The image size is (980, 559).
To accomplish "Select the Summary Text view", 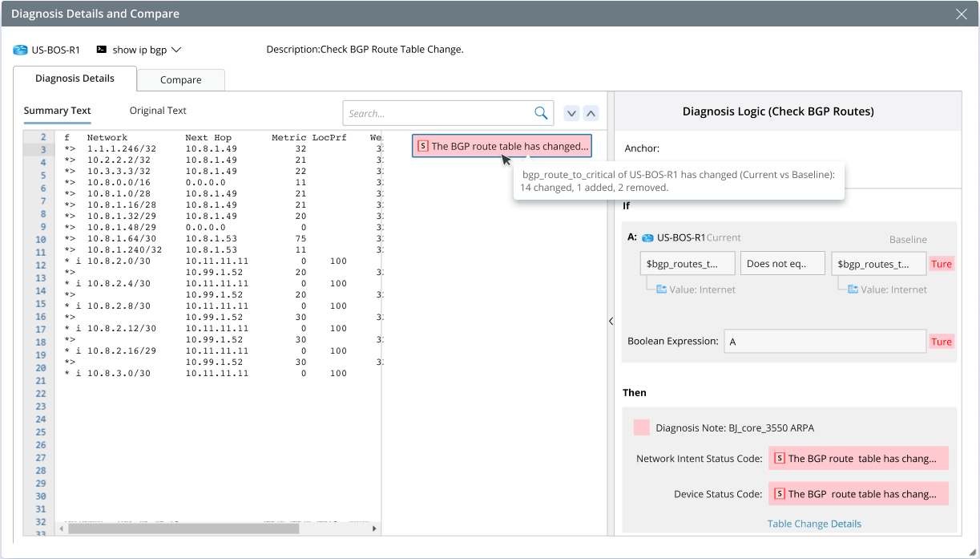I will 57,111.
